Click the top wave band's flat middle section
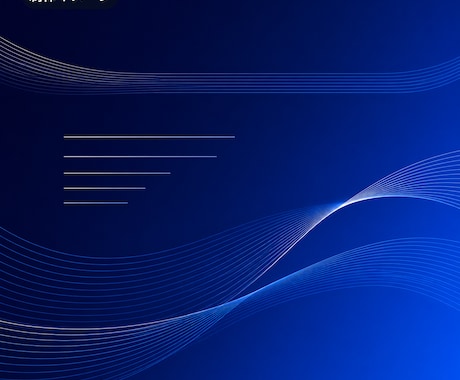This screenshot has height=380, width=460. 267,82
